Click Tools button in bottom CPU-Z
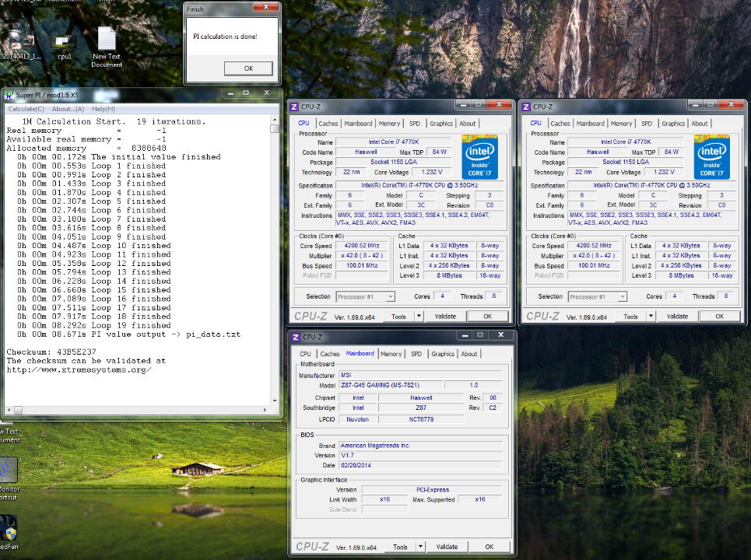This screenshot has width=751, height=560. (x=400, y=547)
